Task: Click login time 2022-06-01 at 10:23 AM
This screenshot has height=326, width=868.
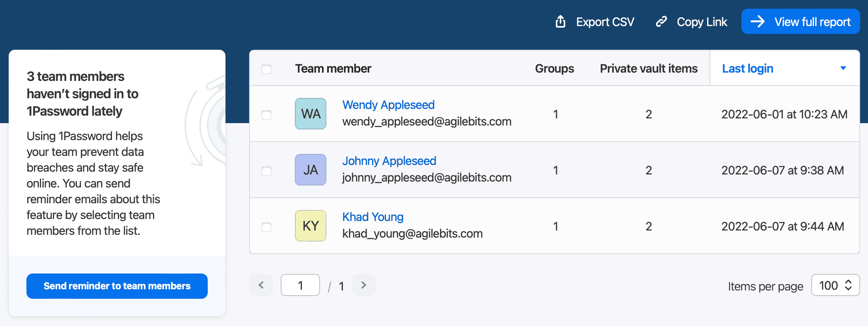Action: 784,114
